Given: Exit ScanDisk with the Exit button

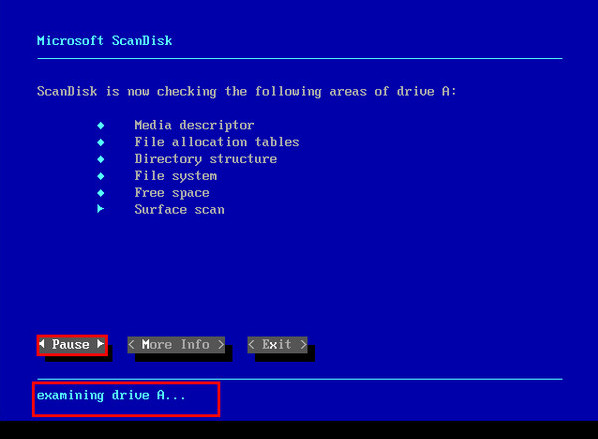Looking at the screenshot, I should (277, 345).
